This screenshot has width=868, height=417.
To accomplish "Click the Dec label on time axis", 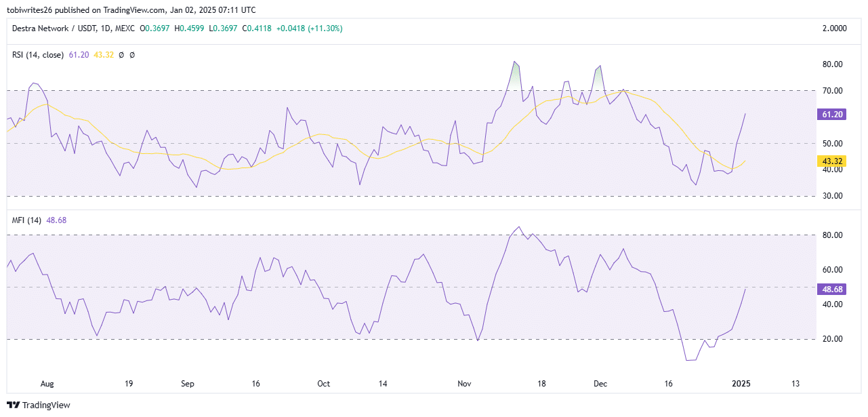I will pos(600,384).
